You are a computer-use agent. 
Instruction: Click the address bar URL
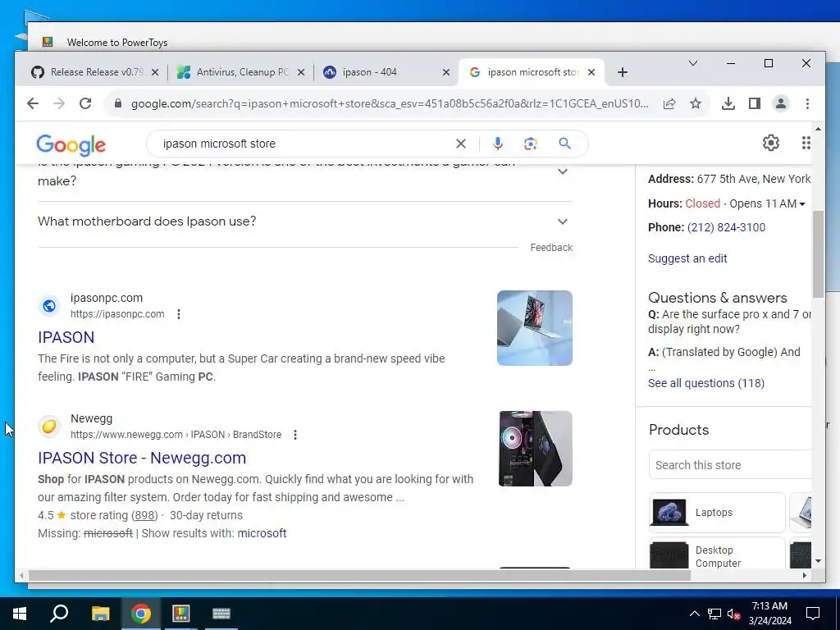pos(390,103)
